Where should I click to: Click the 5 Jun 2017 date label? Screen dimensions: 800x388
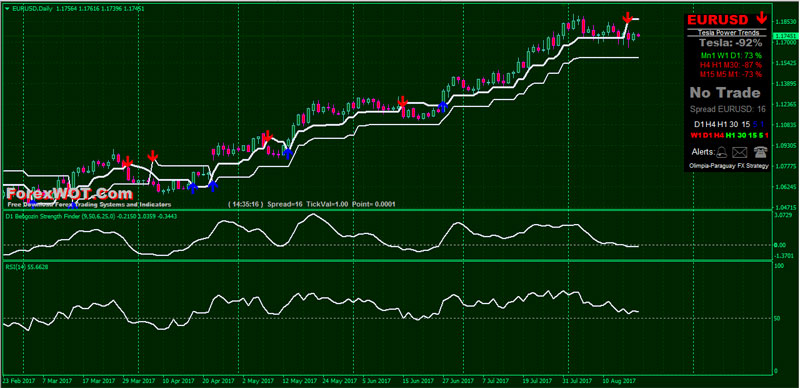[376, 381]
